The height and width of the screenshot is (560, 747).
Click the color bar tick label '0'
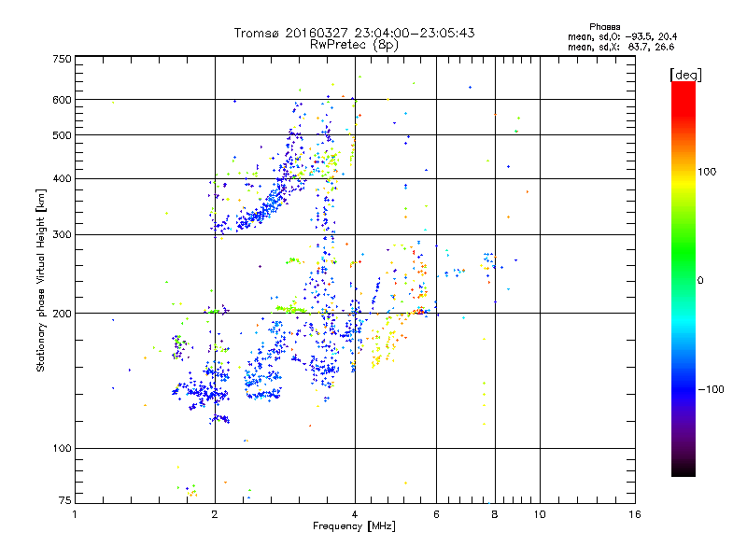[700, 281]
